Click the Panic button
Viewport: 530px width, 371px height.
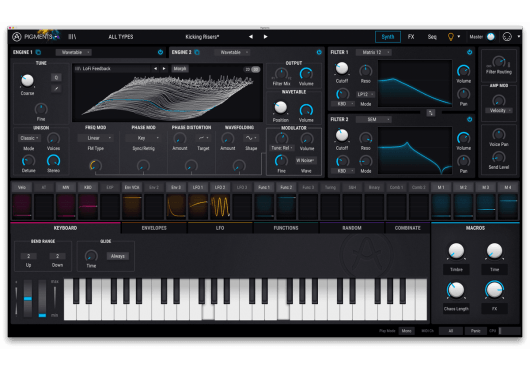475,331
